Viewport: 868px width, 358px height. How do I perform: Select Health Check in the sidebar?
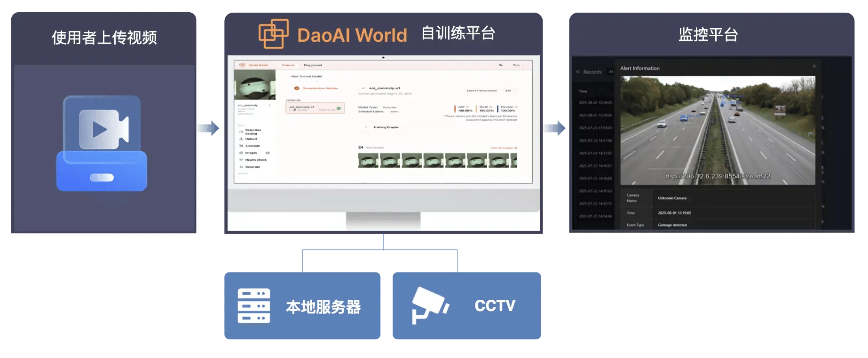[x=256, y=160]
